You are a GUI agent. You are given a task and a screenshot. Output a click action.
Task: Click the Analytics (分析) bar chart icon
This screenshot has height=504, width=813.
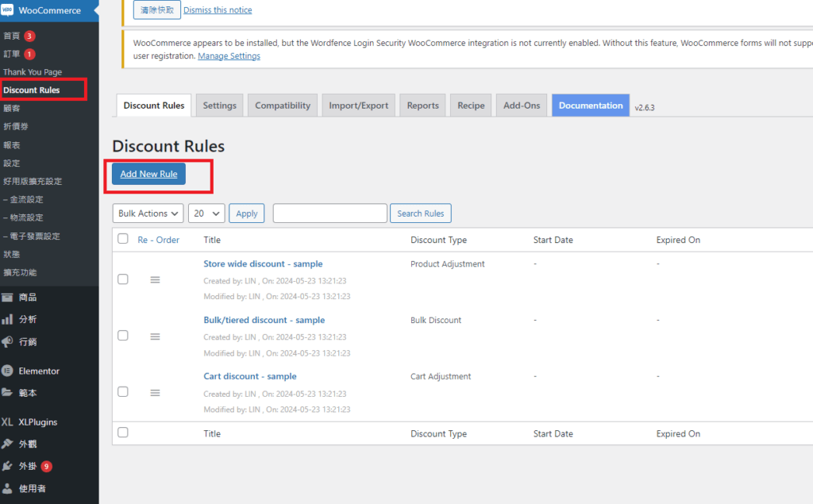coord(8,319)
